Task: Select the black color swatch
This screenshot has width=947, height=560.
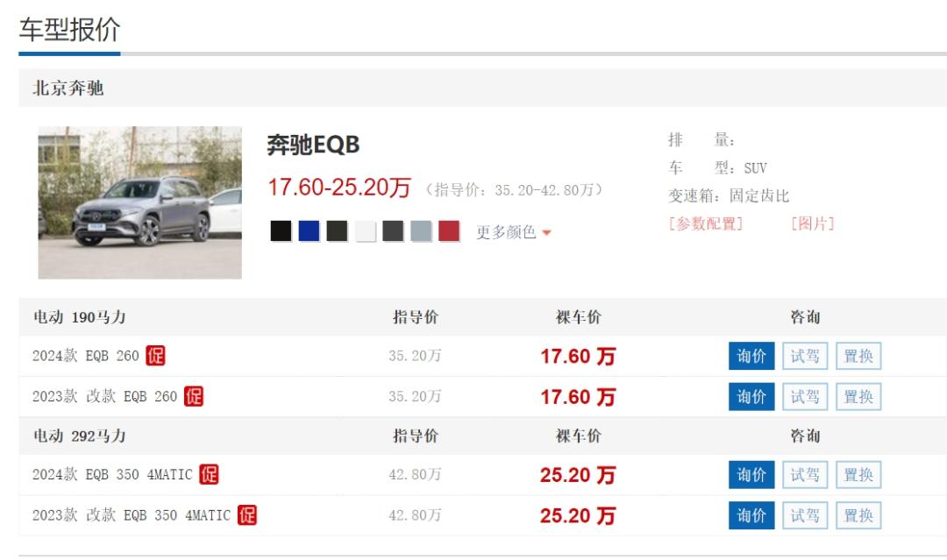Action: tap(281, 231)
